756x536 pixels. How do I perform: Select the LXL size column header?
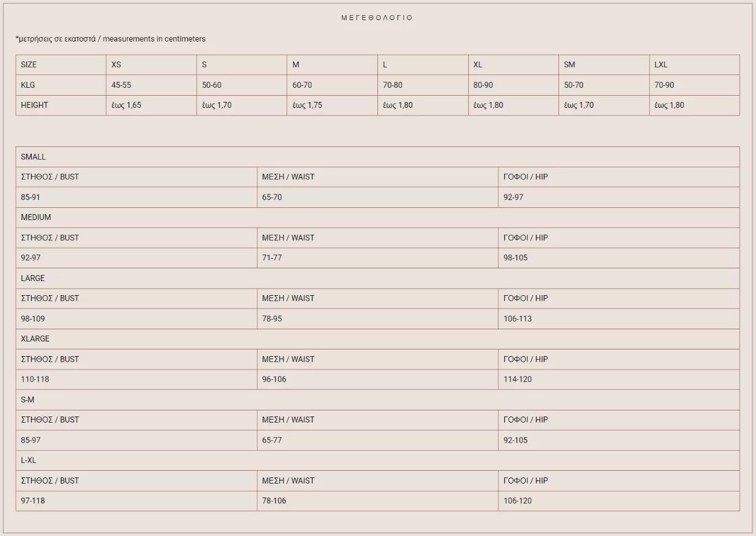click(661, 65)
